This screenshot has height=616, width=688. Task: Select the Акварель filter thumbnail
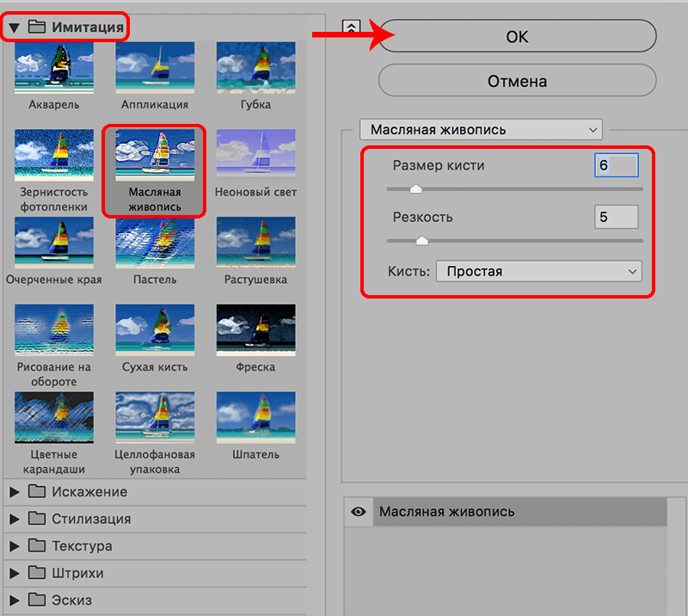tap(53, 68)
